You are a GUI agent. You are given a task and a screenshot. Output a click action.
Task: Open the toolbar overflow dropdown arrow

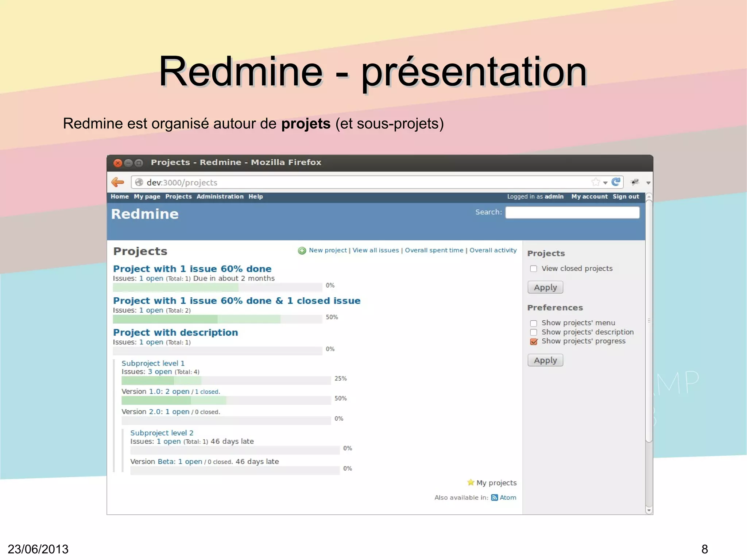(648, 183)
